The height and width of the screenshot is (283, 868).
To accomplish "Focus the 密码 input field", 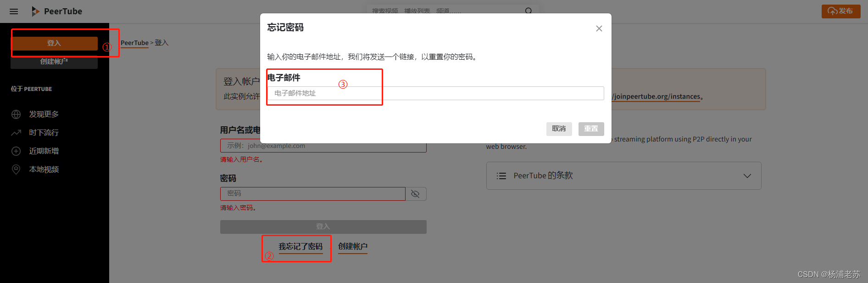I will tap(313, 194).
